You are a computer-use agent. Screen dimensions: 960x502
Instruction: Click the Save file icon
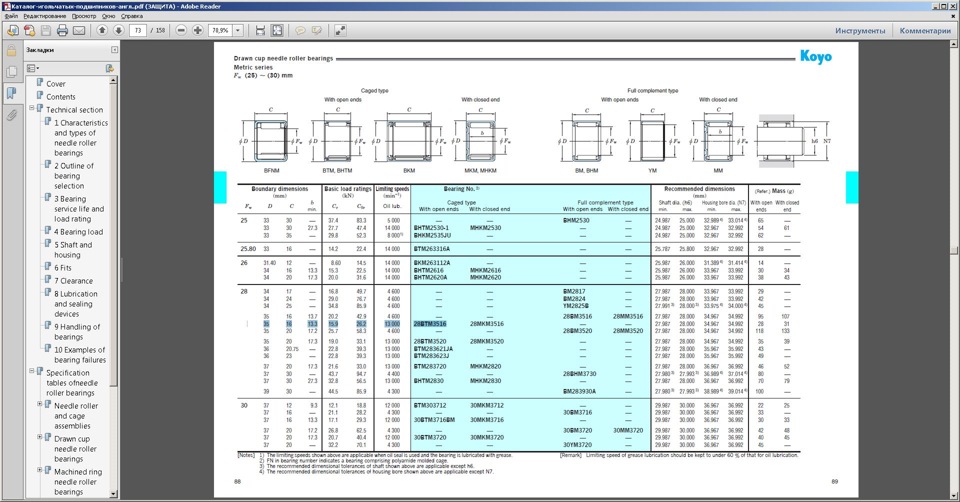(x=46, y=30)
